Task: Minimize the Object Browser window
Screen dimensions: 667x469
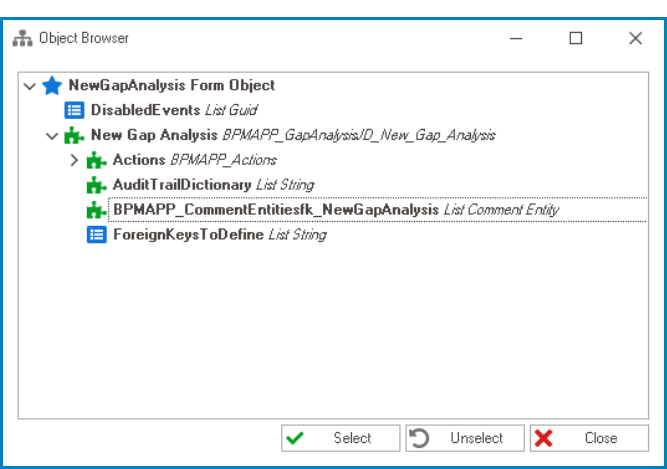Action: [517, 39]
